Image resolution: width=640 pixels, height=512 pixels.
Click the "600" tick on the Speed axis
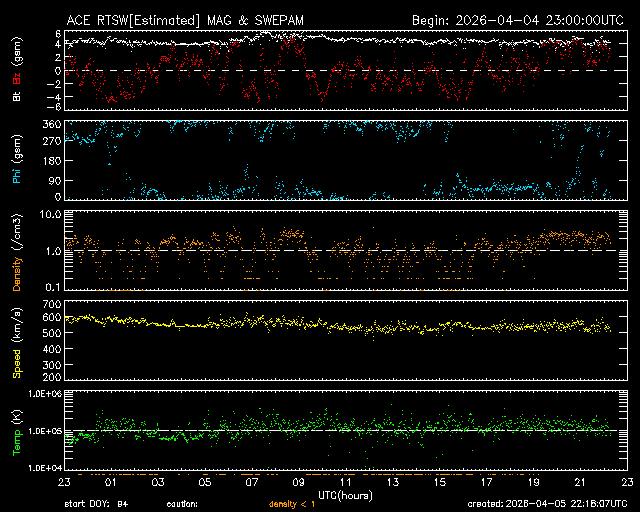point(52,317)
